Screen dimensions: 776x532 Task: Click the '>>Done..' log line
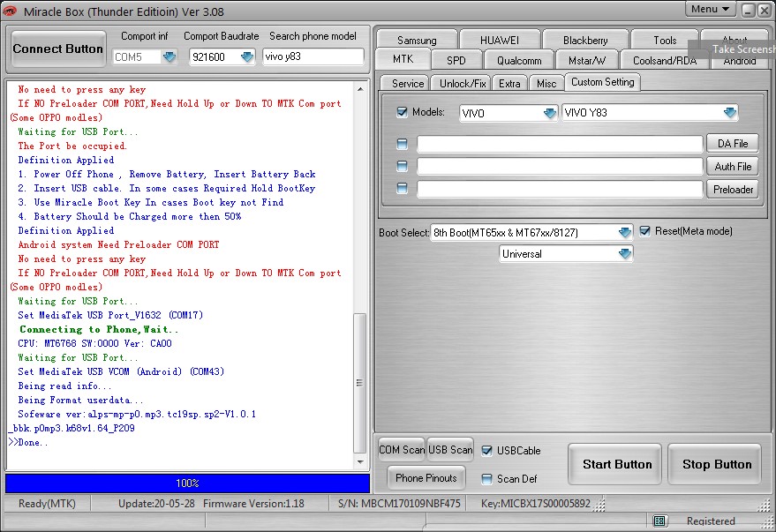[x=29, y=443]
